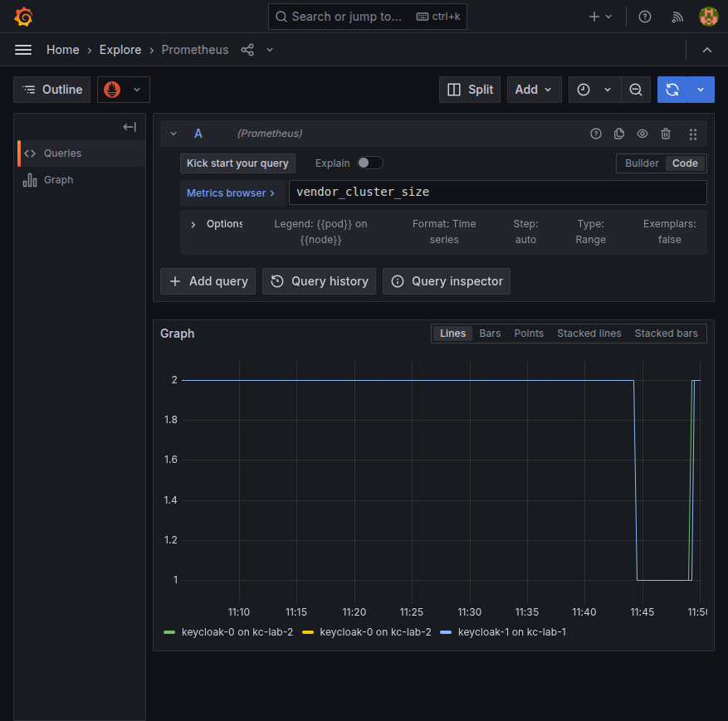This screenshot has height=721, width=728.
Task: Switch to Builder editor mode
Action: coord(641,163)
